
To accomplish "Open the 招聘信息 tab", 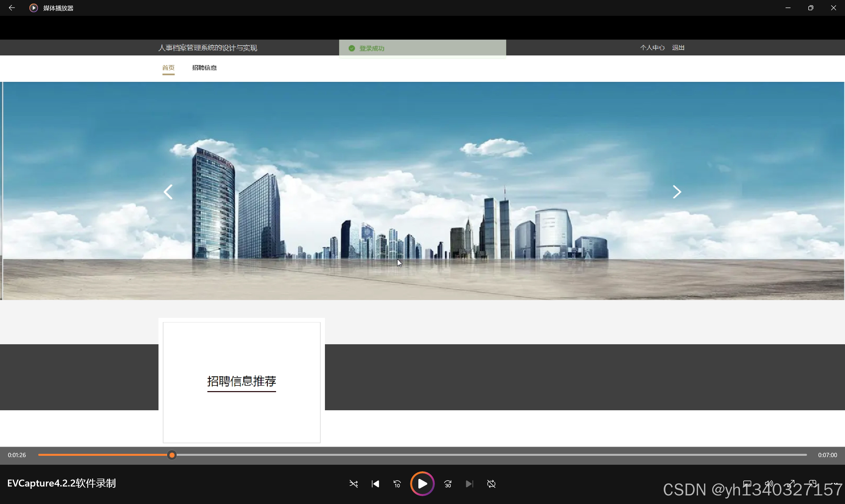I will 204,68.
